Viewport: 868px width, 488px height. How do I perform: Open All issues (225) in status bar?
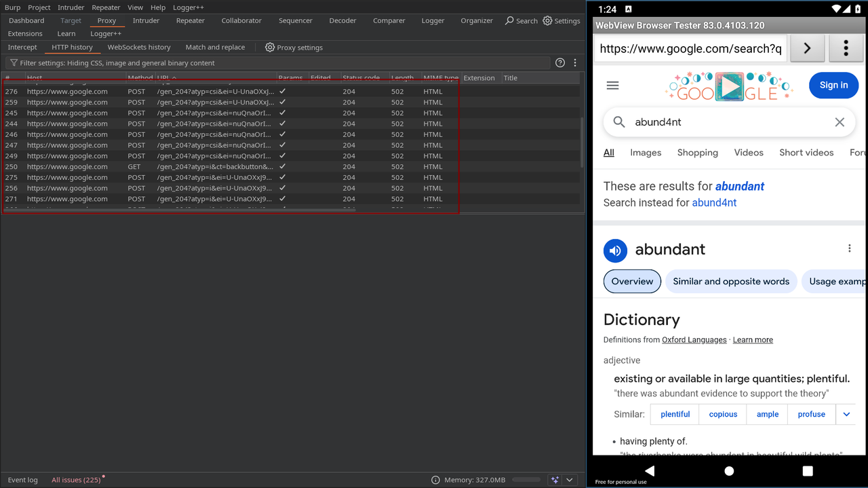[76, 480]
